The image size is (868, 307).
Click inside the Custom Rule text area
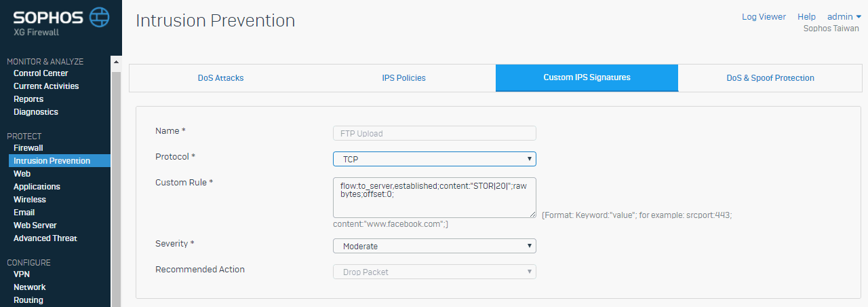[434, 197]
